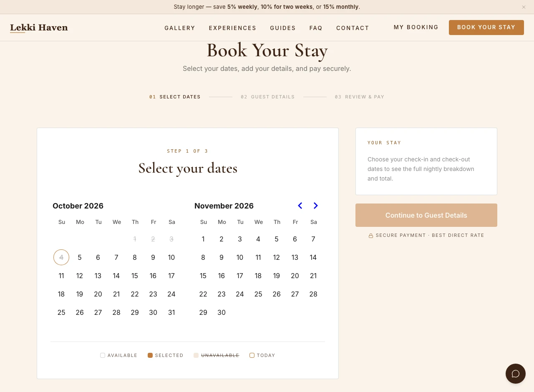This screenshot has height=392, width=534.
Task: Click Continue to Guest Details button
Action: pos(426,215)
